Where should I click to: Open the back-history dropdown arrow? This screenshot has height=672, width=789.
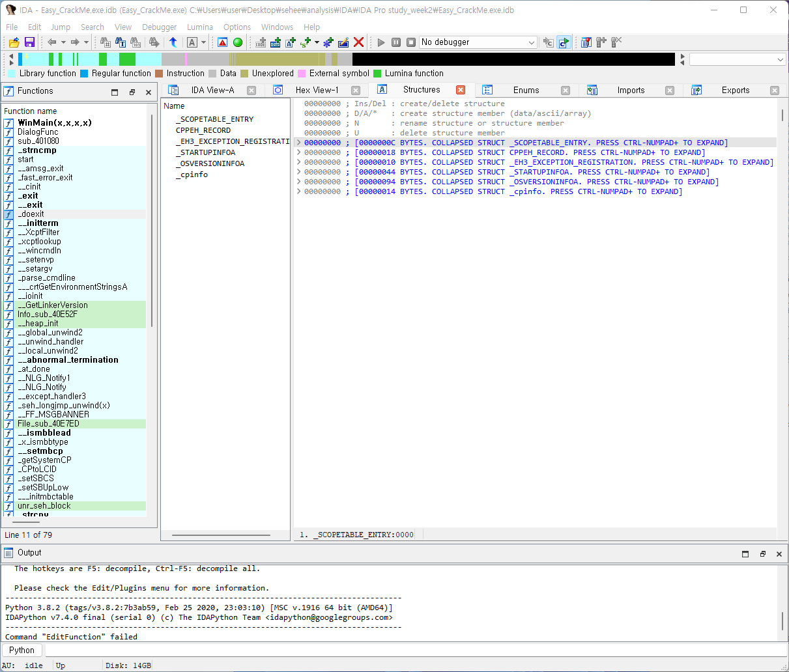[63, 42]
